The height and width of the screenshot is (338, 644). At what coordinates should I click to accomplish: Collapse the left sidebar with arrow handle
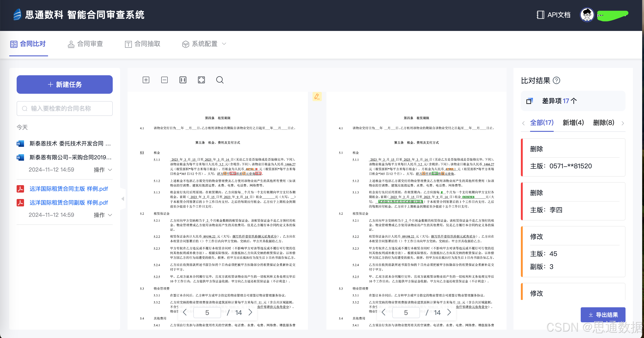click(x=123, y=199)
